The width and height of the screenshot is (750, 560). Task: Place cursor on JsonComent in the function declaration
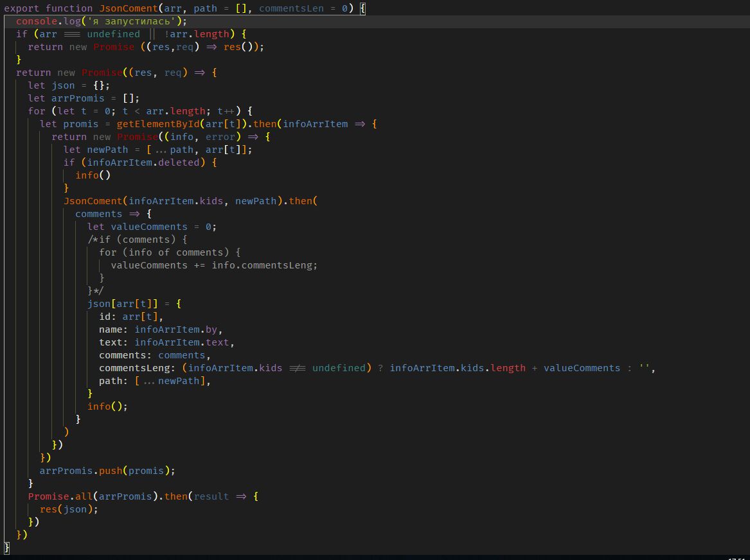(x=129, y=8)
